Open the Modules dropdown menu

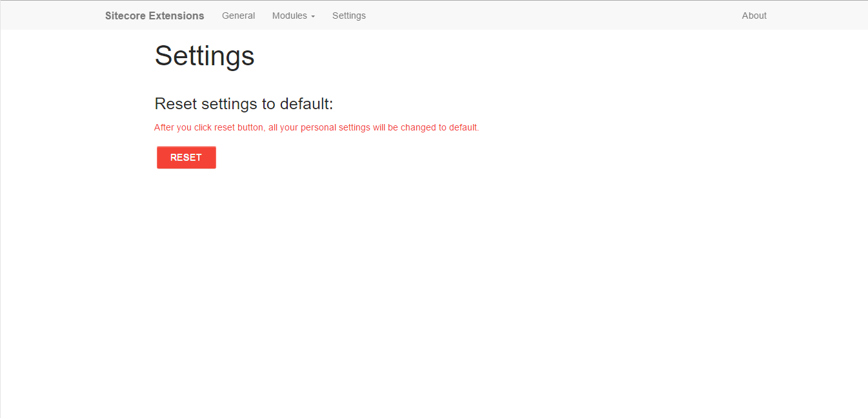click(x=294, y=16)
